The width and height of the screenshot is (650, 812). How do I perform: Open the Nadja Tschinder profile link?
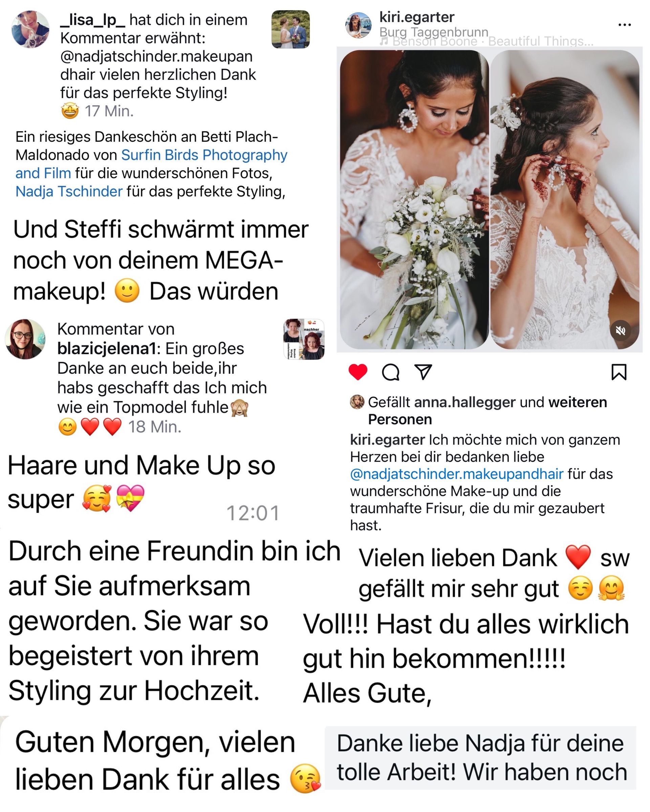[69, 192]
